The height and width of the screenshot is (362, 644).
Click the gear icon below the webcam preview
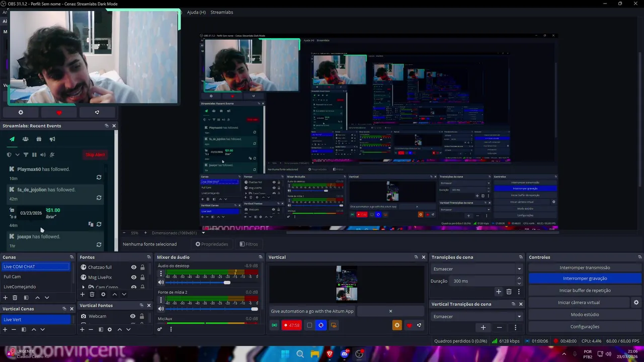click(21, 113)
